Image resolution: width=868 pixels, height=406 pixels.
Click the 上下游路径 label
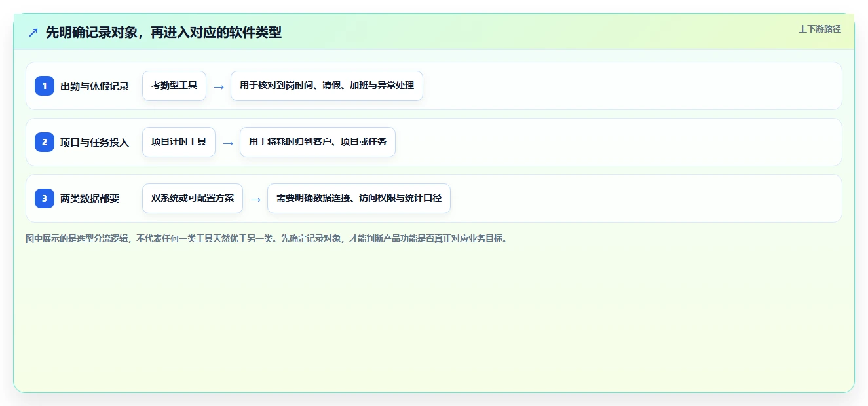pos(820,29)
